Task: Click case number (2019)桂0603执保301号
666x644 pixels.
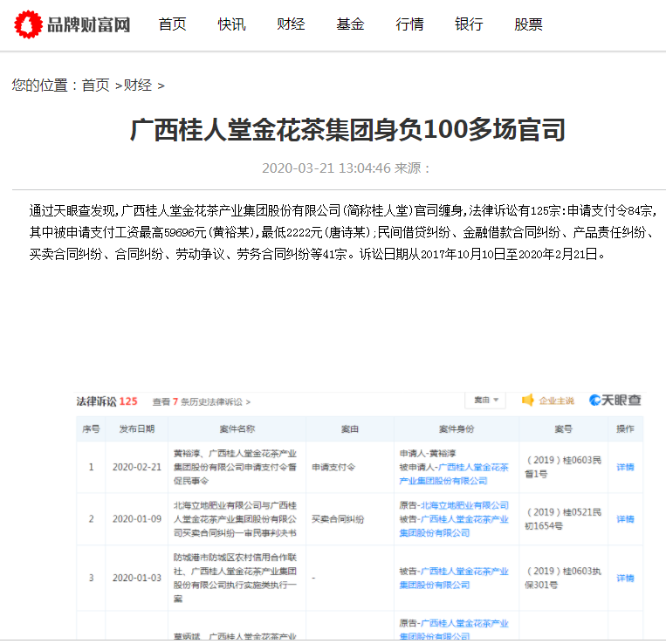Action: (563, 578)
